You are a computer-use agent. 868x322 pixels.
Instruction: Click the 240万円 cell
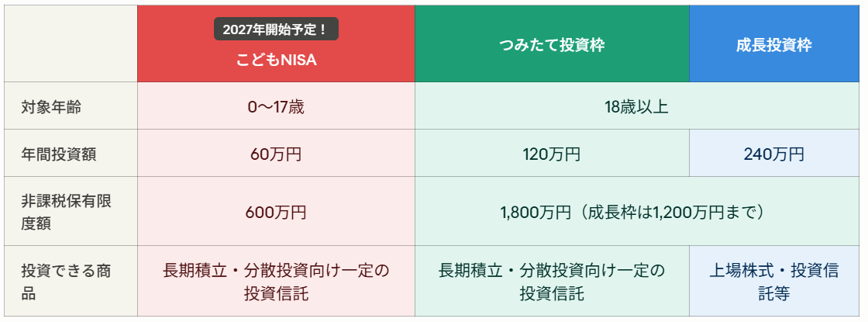pyautogui.click(x=773, y=154)
